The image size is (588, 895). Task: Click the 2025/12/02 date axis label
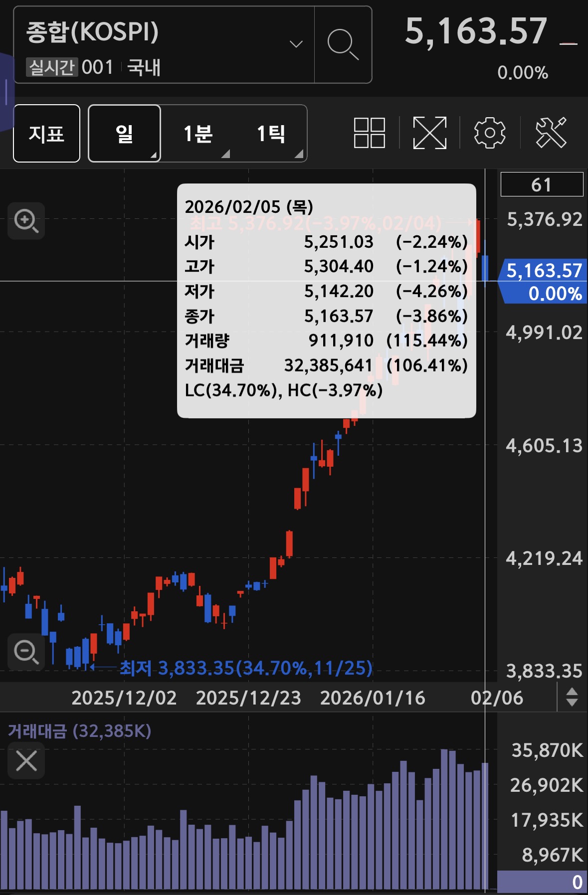[124, 698]
